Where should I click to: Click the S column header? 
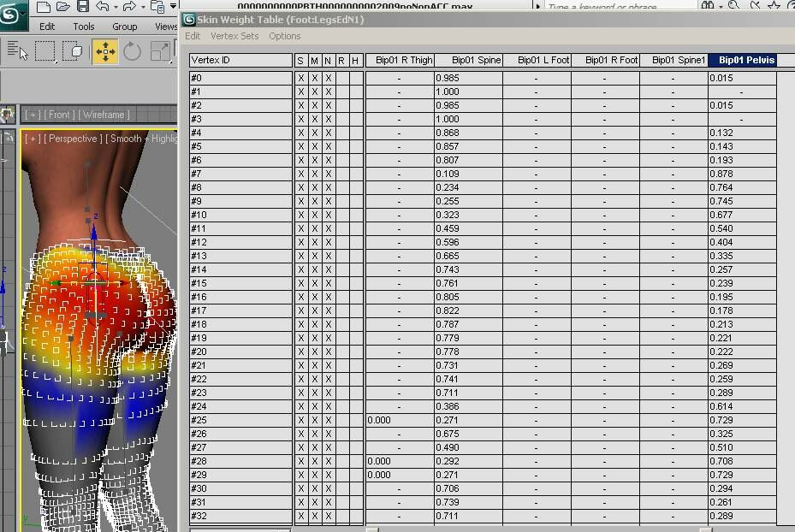pyautogui.click(x=300, y=60)
